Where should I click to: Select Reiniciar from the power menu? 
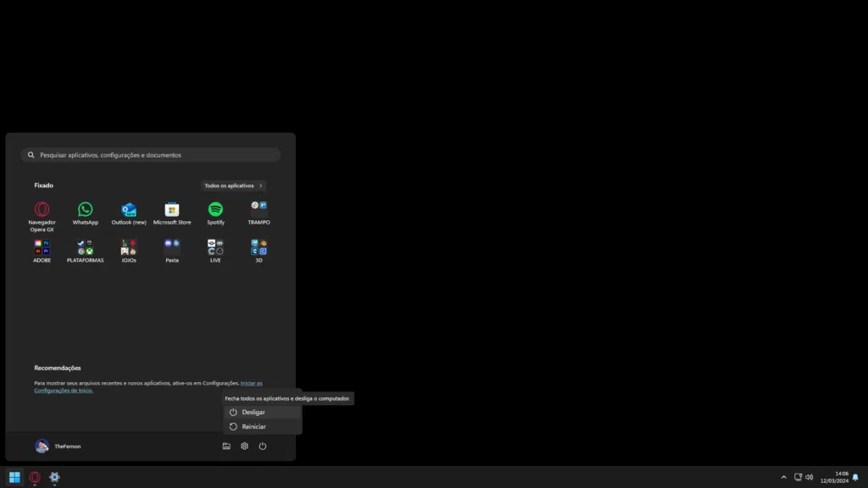coord(253,426)
